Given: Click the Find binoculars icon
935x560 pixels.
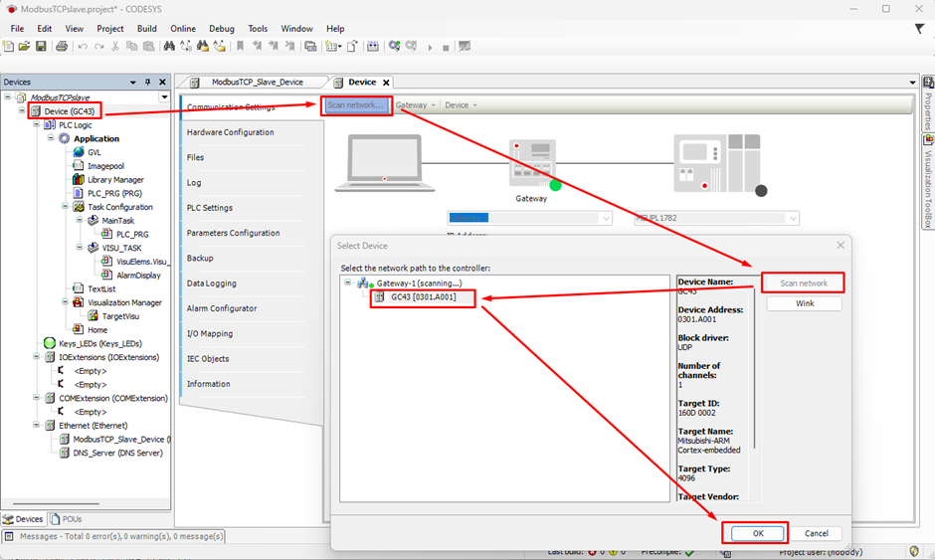Looking at the screenshot, I should pos(169,46).
